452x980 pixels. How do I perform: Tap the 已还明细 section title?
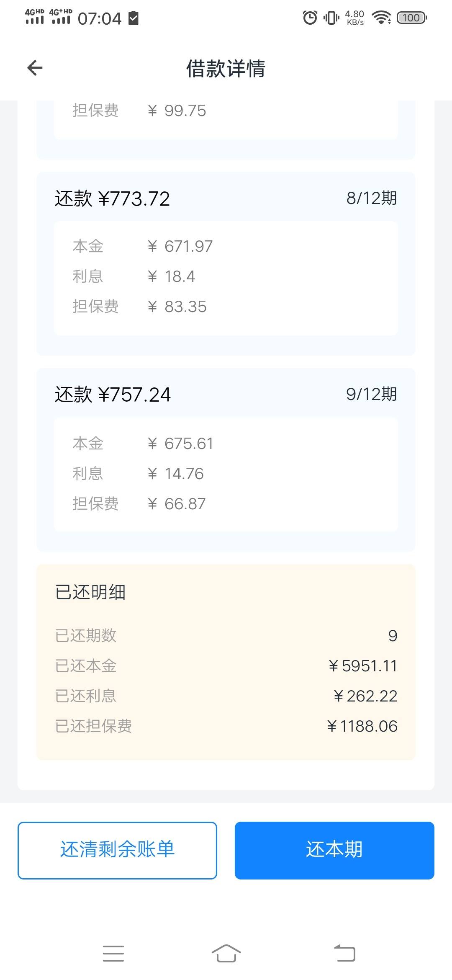[90, 592]
